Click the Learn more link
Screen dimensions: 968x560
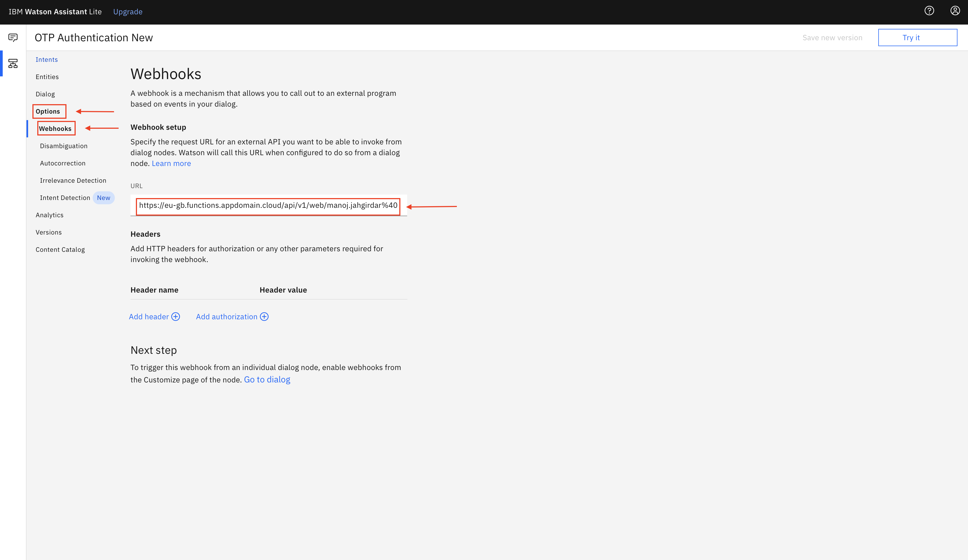[171, 163]
